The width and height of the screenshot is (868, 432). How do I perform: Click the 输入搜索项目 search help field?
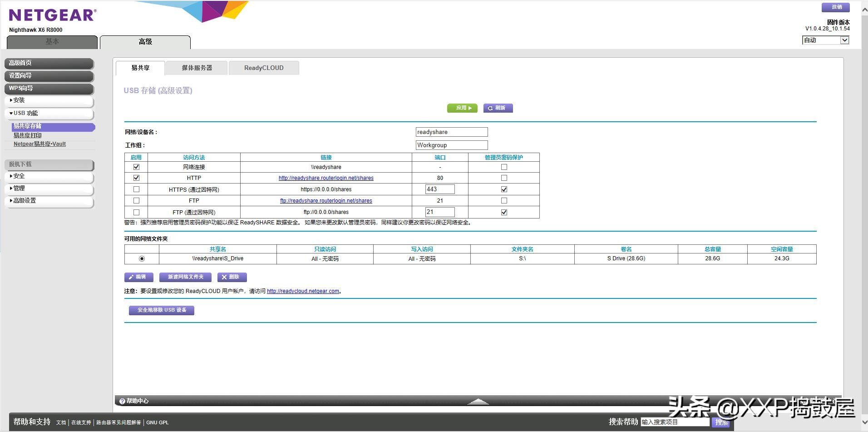pos(675,422)
